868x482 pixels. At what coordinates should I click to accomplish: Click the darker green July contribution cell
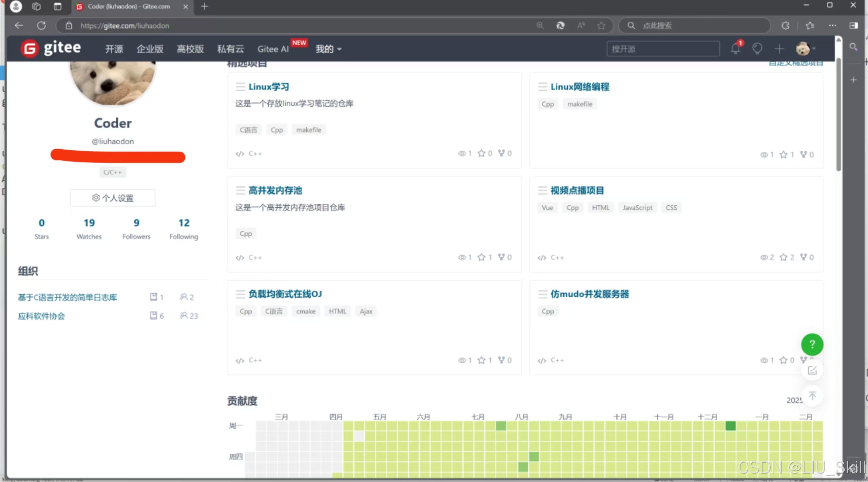click(x=501, y=426)
